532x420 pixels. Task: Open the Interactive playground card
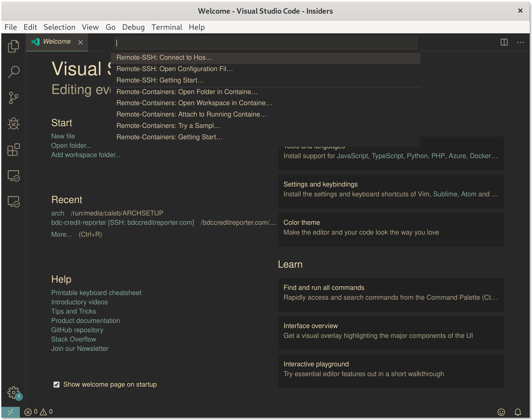pyautogui.click(x=391, y=371)
